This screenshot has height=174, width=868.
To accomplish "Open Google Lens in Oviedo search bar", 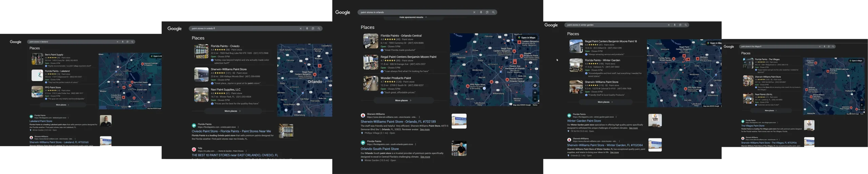I will (313, 28).
